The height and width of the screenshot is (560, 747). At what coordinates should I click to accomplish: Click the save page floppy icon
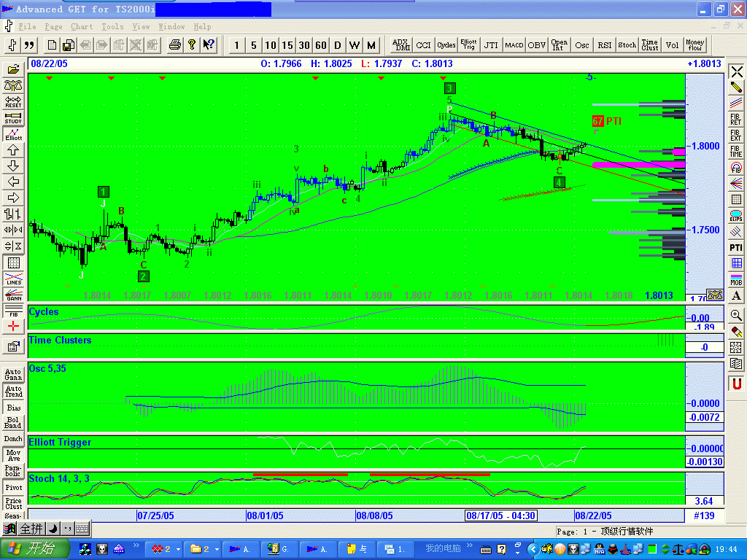click(x=68, y=45)
